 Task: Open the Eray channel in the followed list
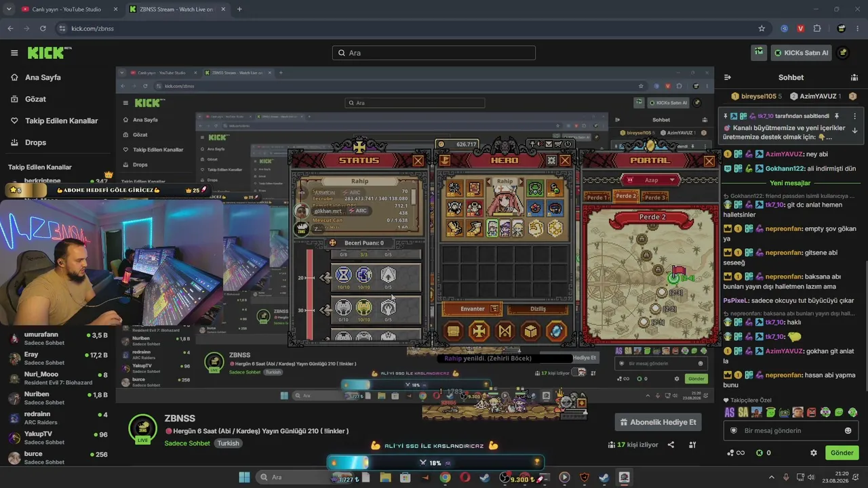[58, 359]
